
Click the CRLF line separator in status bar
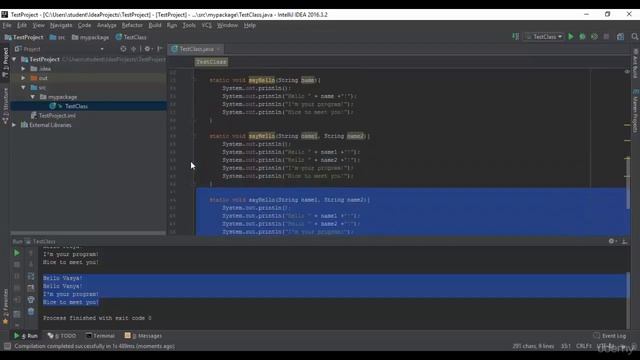click(x=584, y=346)
